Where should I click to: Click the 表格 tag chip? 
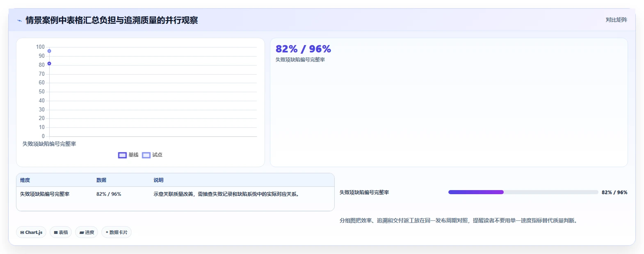[61, 232]
